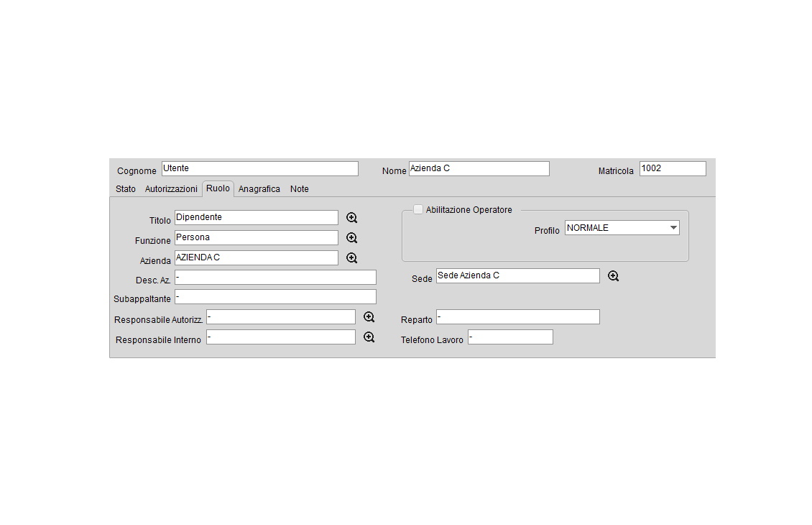The width and height of the screenshot is (812, 525).
Task: Select the Ruolo tab
Action: (x=218, y=188)
